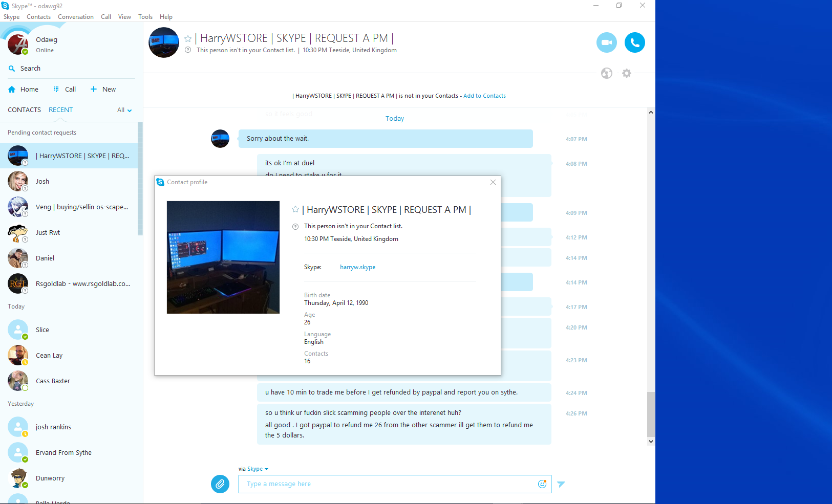
Task: Open the Ervand From Sythe conversation
Action: pyautogui.click(x=69, y=453)
